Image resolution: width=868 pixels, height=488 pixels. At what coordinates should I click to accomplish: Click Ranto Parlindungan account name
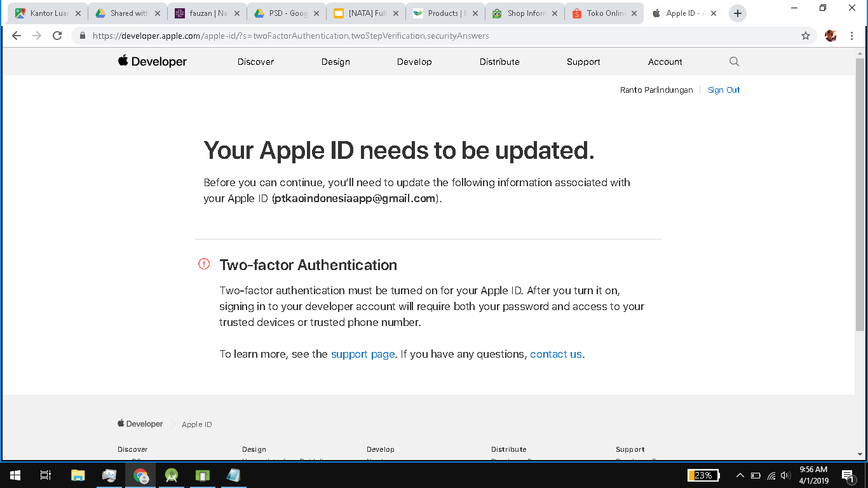tap(656, 90)
